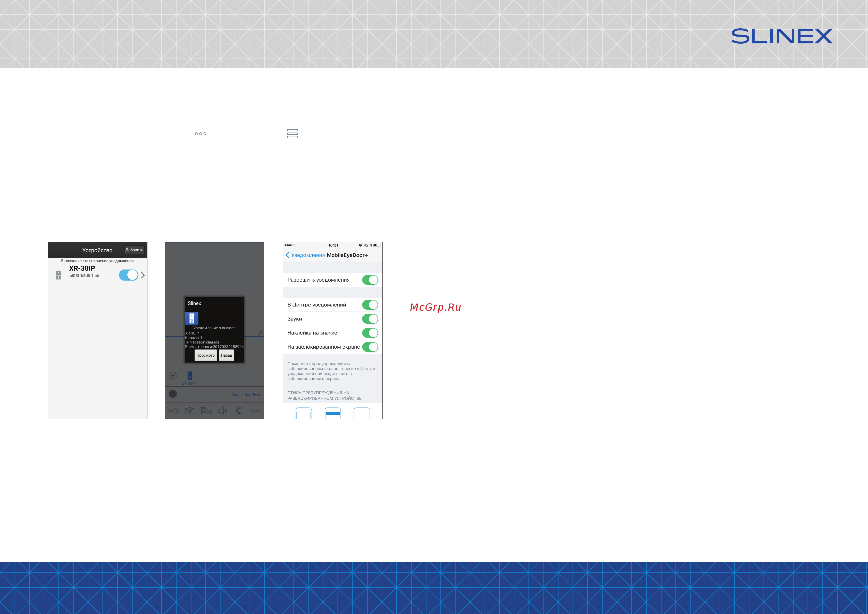Tap the MobileEyeDoor+ title
This screenshot has width=868, height=614.
pyautogui.click(x=347, y=255)
